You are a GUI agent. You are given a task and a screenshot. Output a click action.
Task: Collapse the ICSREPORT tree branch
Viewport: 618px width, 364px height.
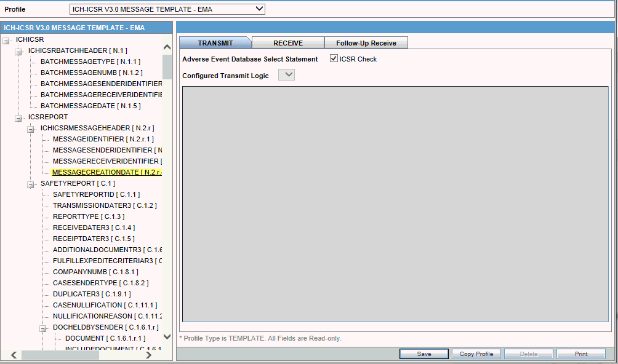click(x=19, y=117)
